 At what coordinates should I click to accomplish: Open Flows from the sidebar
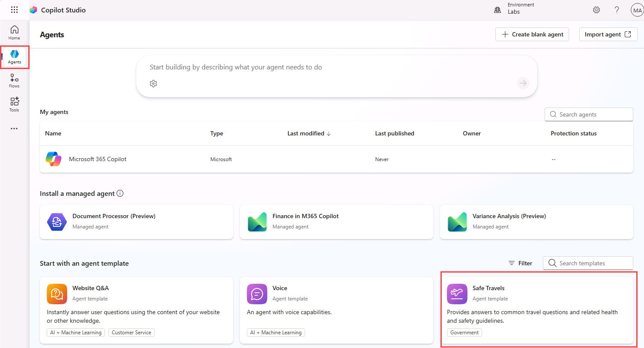pos(15,81)
